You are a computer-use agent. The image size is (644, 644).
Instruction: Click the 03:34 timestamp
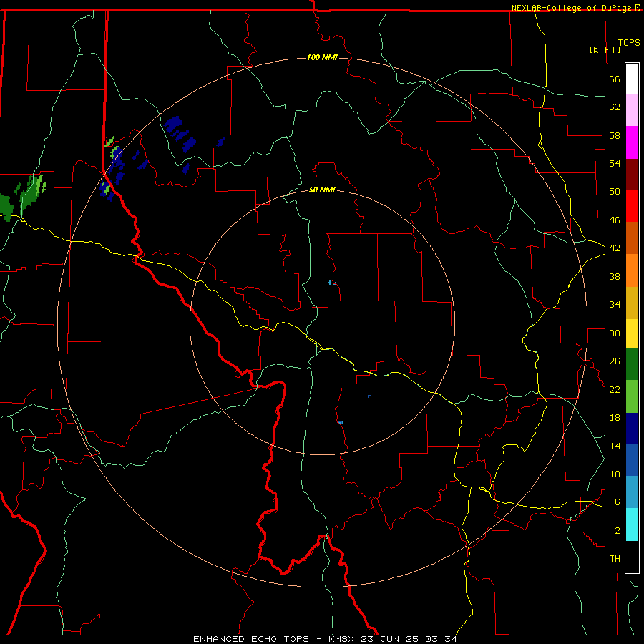click(x=441, y=639)
